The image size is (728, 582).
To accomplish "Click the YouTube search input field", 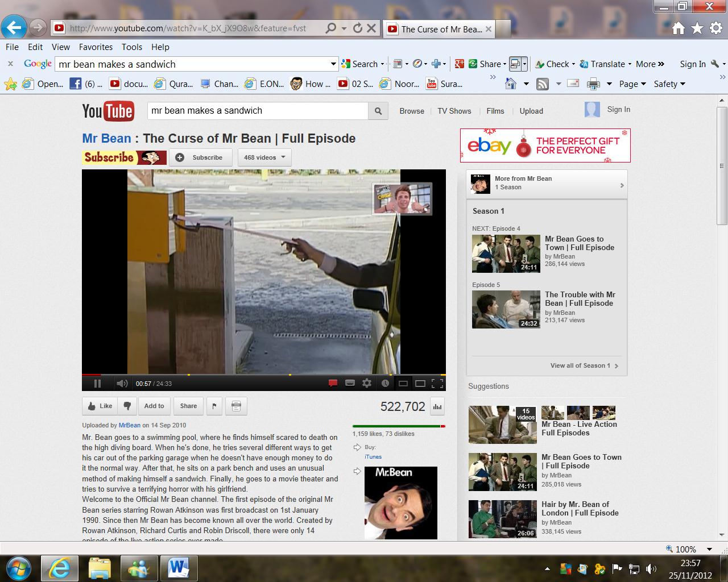I will pyautogui.click(x=258, y=111).
